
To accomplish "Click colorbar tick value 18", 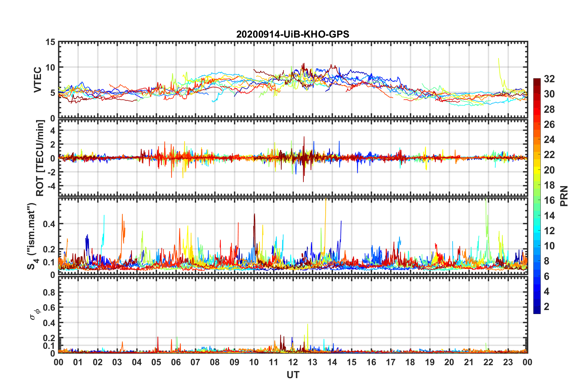I will coord(549,185).
